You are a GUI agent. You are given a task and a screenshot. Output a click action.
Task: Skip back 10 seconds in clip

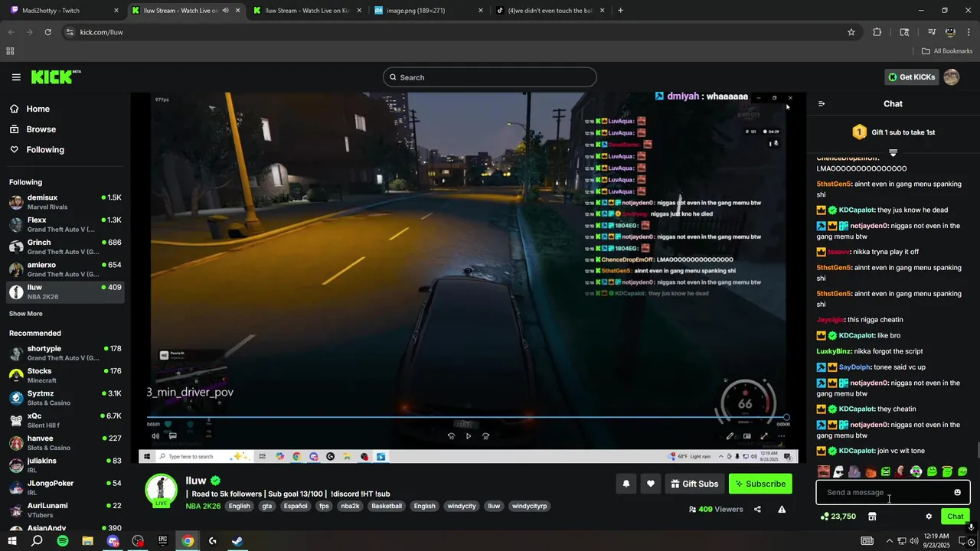(451, 436)
